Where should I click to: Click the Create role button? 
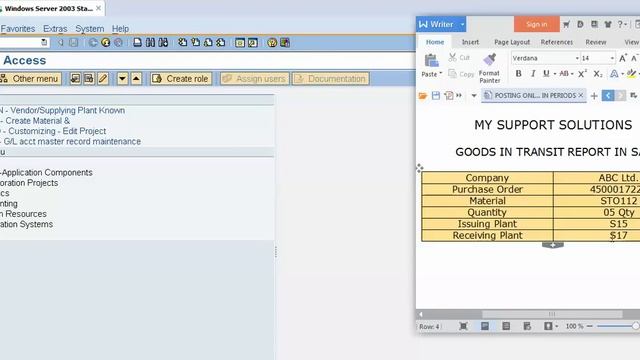coord(181,78)
